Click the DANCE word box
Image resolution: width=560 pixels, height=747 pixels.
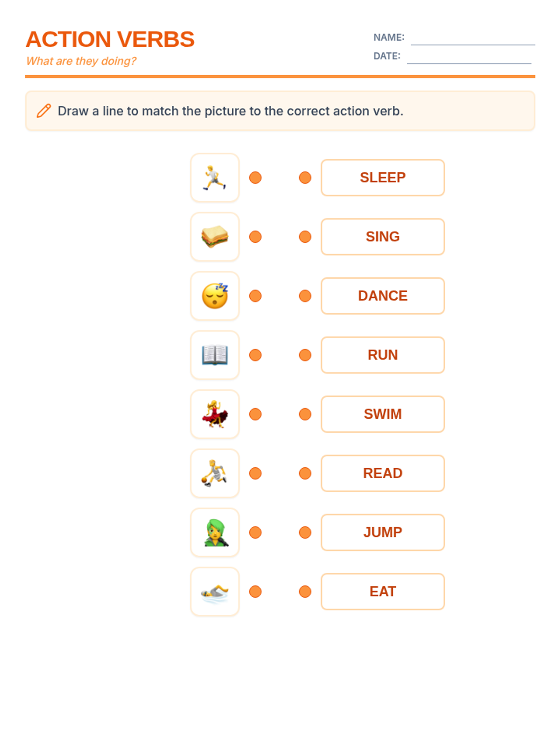coord(383,296)
